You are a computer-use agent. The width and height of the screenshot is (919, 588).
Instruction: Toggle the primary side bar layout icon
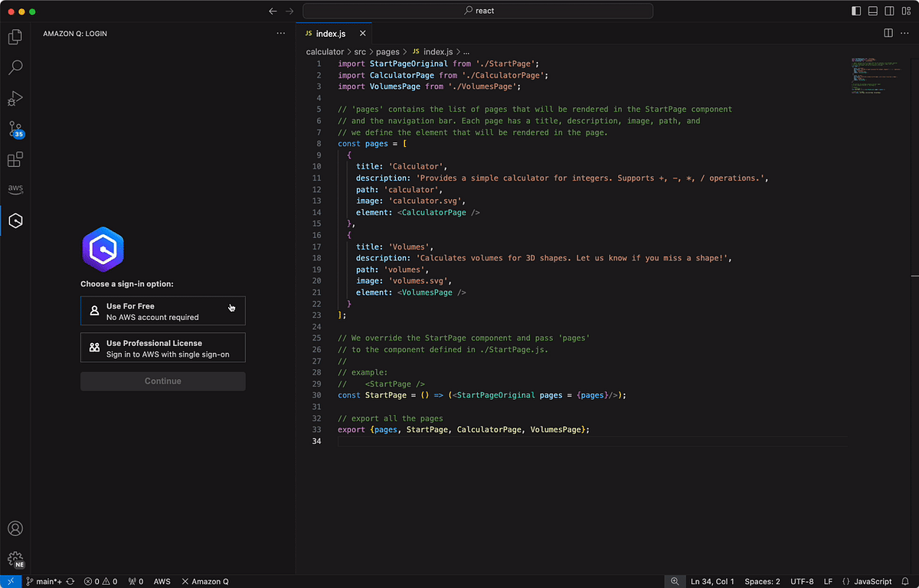[856, 11]
